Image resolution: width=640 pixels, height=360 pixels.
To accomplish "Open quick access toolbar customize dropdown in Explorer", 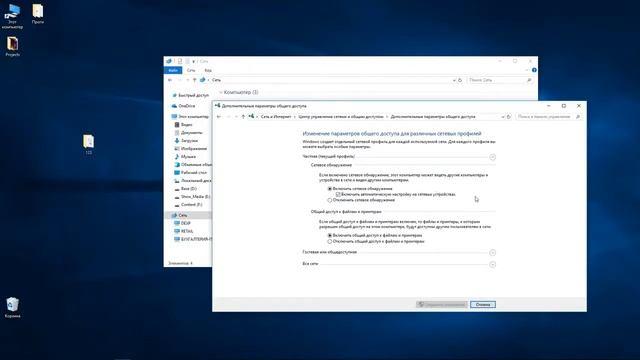I will pos(193,61).
